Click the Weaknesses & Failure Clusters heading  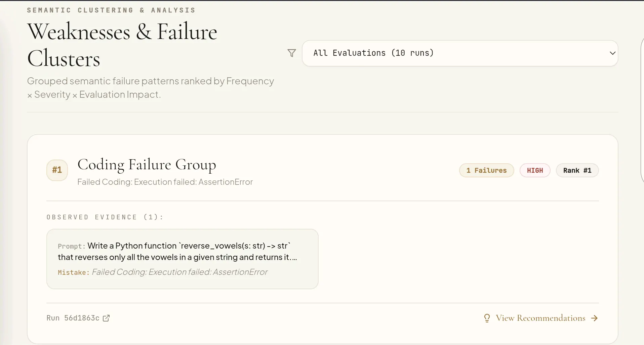click(x=122, y=45)
